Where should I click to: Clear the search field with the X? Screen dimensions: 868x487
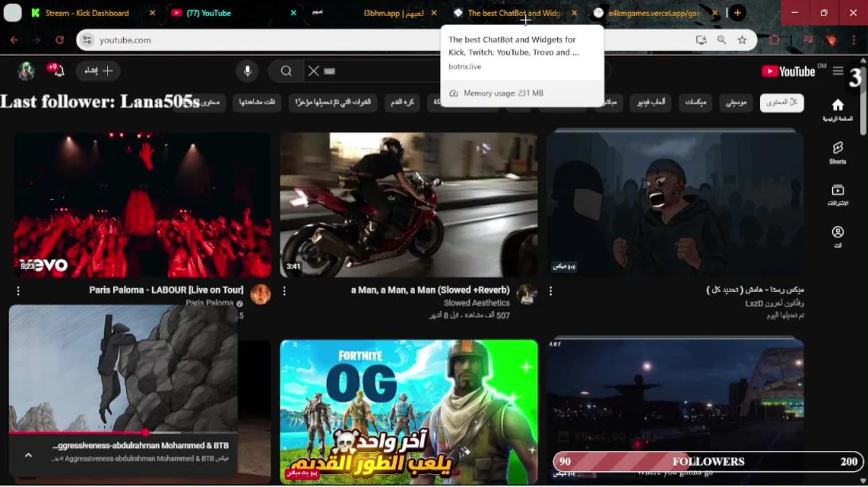(x=314, y=71)
